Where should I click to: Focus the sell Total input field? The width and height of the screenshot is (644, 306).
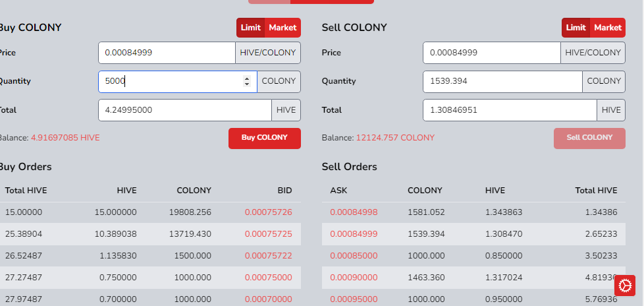pos(509,110)
